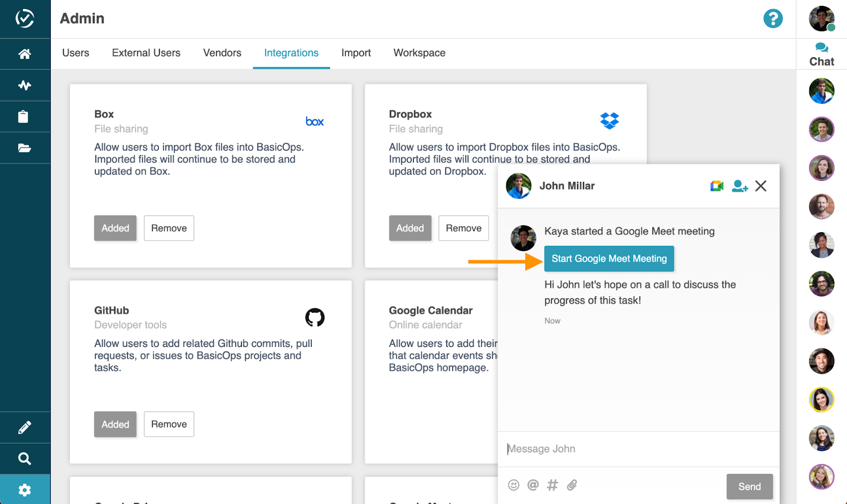The image size is (847, 504).
Task: Open the settings gear in the sidebar
Action: 25,489
